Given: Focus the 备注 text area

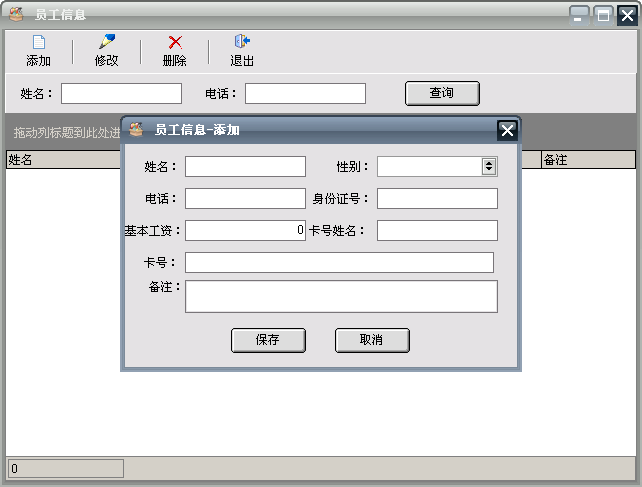Looking at the screenshot, I should [x=341, y=296].
